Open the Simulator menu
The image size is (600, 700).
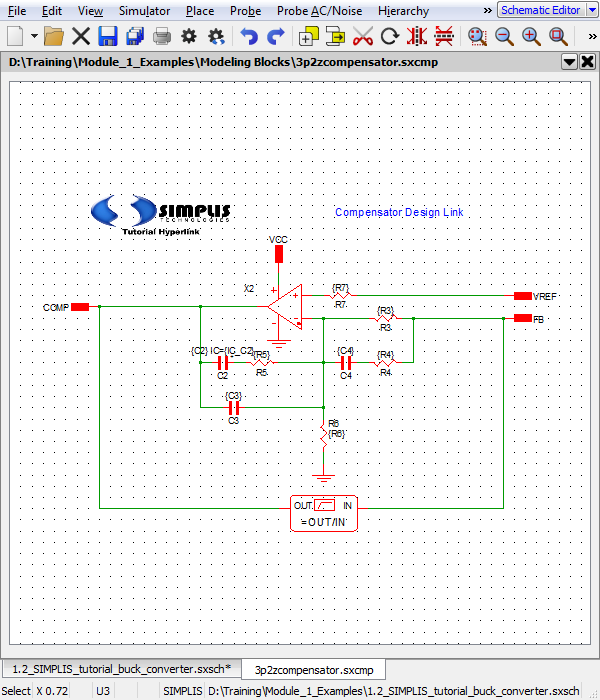[144, 11]
